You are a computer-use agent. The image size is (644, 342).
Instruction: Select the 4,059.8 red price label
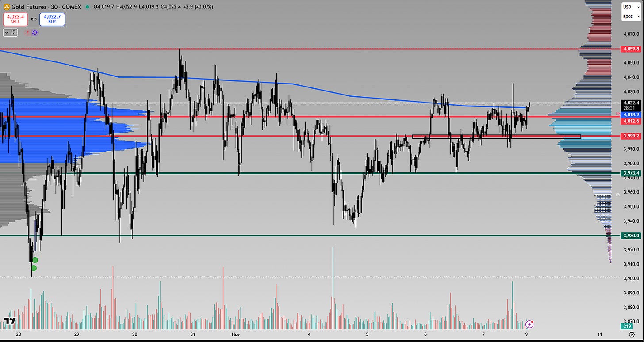[x=631, y=49]
